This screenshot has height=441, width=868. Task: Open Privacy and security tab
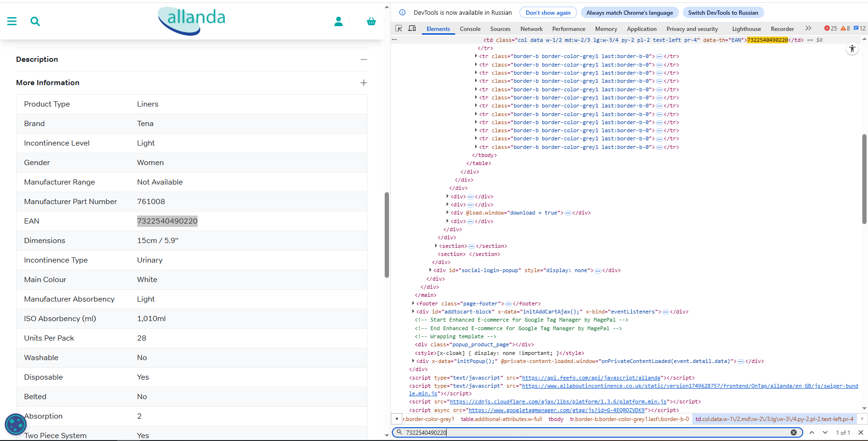point(692,29)
